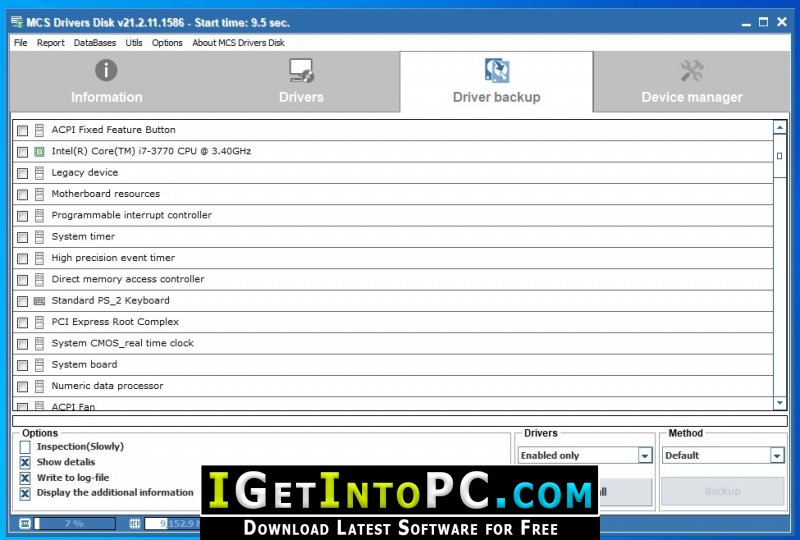Screen dimensions: 800x540
Task: Click the scrollbar down arrow
Action: click(780, 403)
